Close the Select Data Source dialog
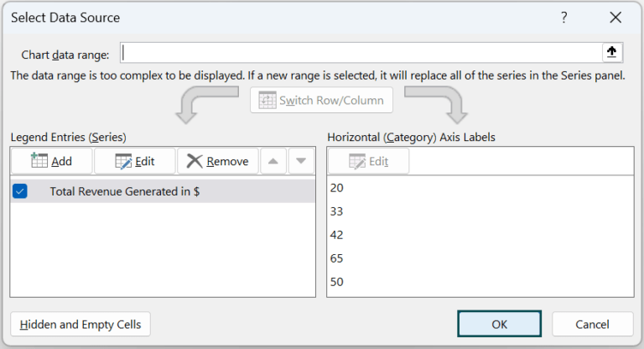This screenshot has height=349, width=644. 616,17
